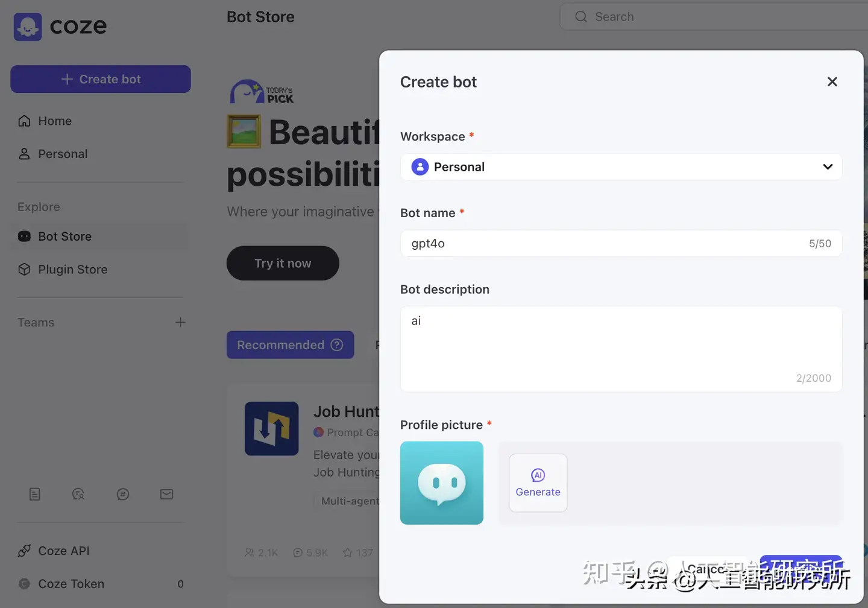Click the Try it now button

tap(283, 263)
